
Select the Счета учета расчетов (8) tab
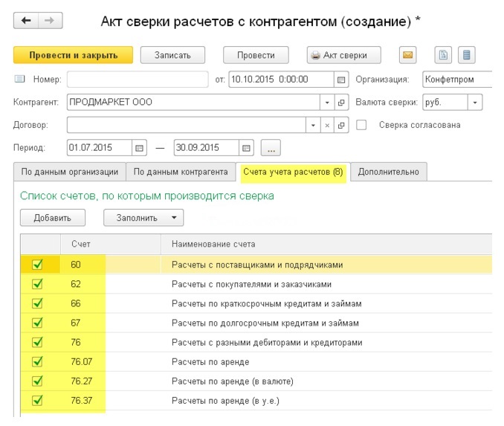(x=293, y=172)
